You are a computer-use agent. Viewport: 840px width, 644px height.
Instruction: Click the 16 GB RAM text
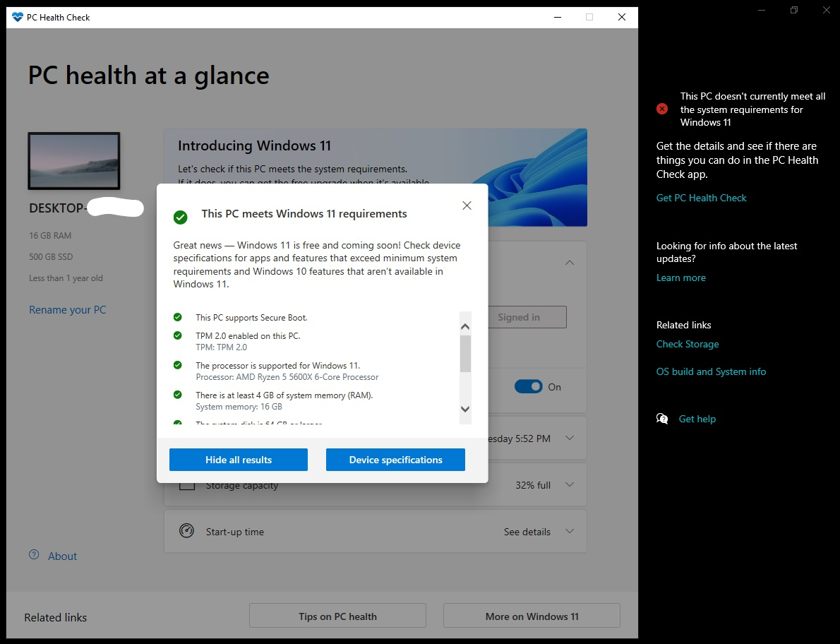pos(50,236)
